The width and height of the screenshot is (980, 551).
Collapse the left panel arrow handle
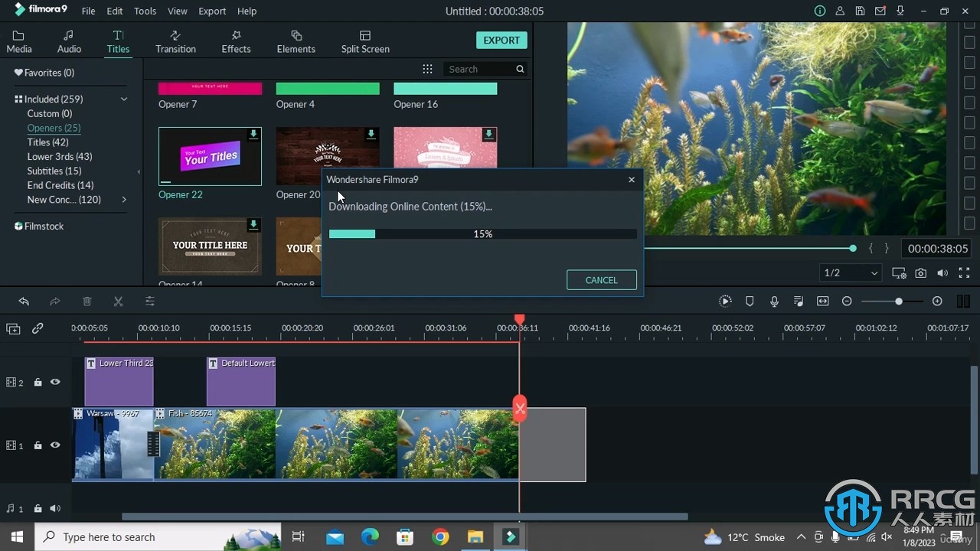pyautogui.click(x=139, y=172)
